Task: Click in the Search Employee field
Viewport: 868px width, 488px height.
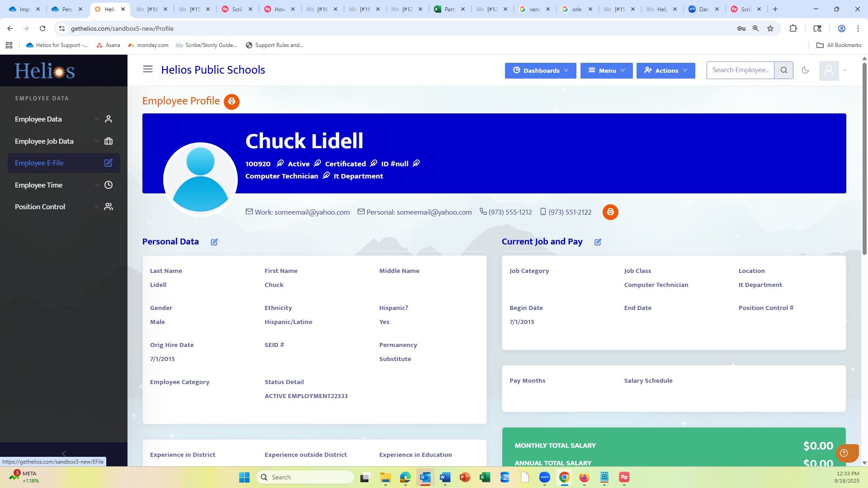Action: (740, 70)
